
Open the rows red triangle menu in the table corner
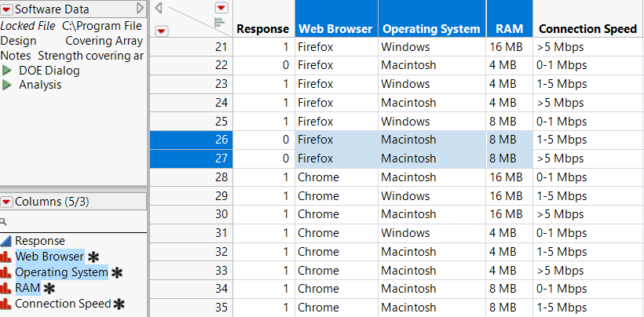tap(162, 31)
